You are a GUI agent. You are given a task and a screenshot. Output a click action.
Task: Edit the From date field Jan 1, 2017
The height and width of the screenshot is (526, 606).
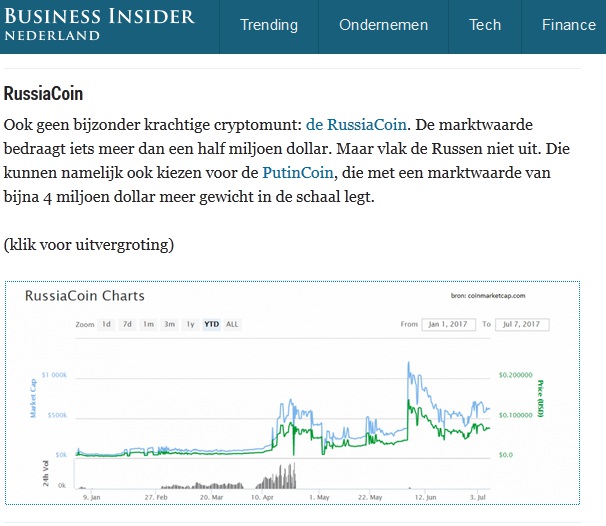pyautogui.click(x=448, y=324)
